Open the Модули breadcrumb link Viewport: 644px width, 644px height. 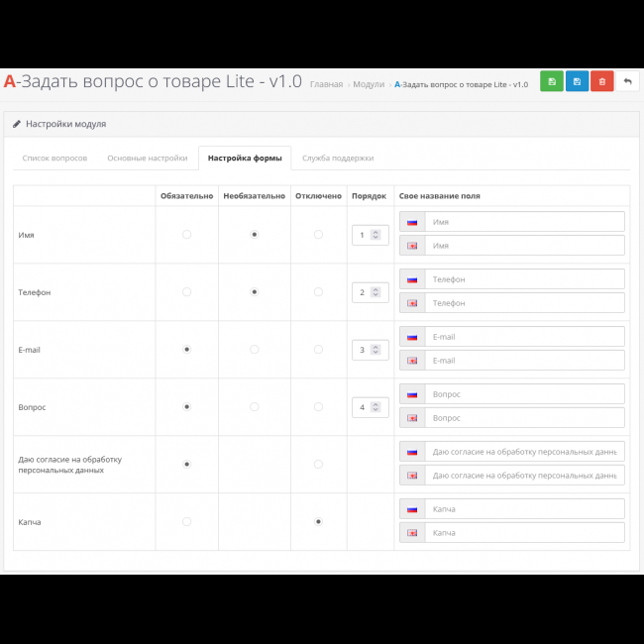370,84
